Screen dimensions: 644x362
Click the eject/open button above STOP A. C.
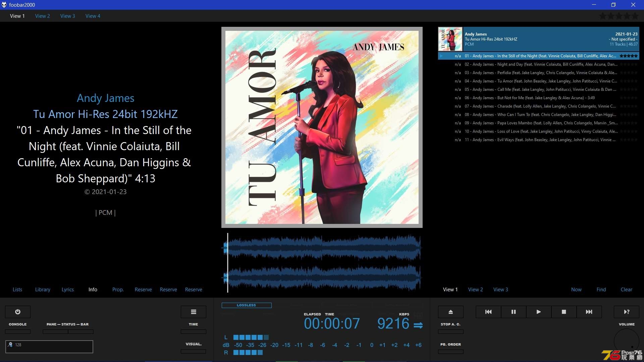point(451,312)
